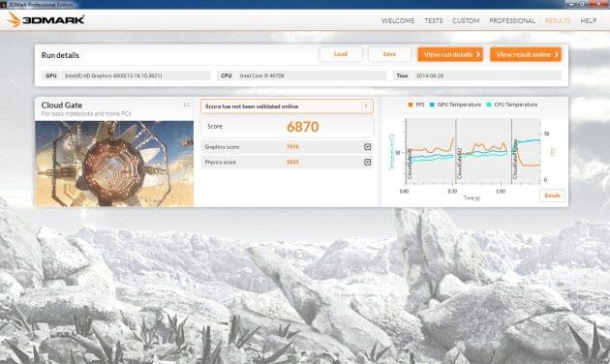This screenshot has height=364, width=610.
Task: Click the Cloud Gate preview thumbnail
Action: [x=114, y=164]
